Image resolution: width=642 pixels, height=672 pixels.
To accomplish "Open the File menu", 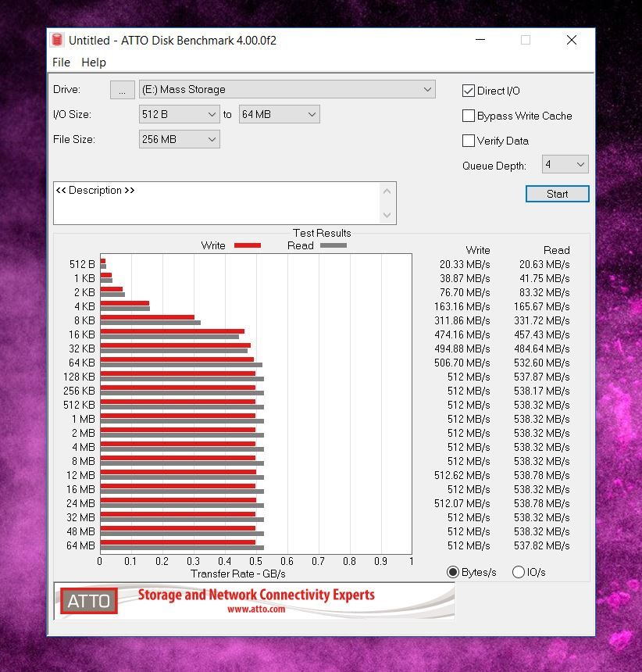I will point(61,63).
